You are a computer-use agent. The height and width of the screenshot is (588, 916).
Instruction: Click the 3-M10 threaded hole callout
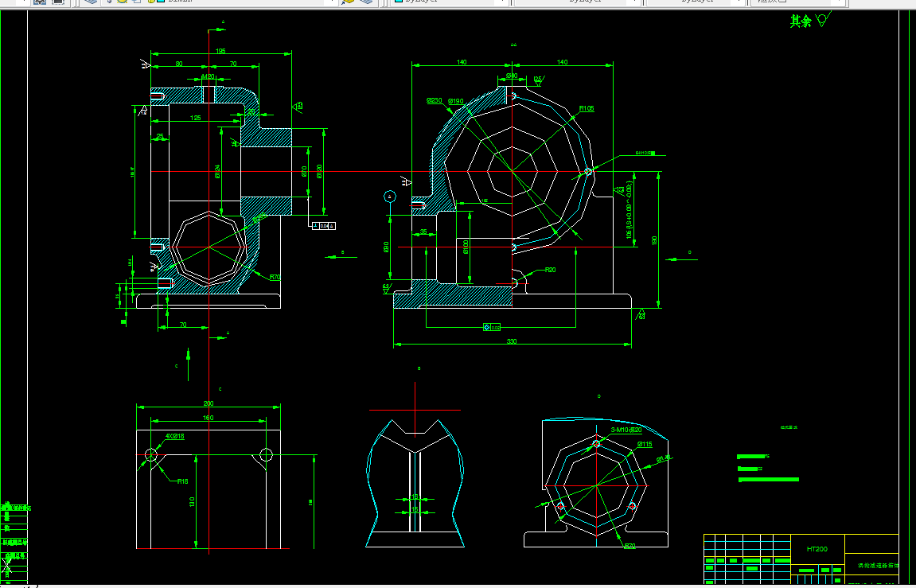point(626,430)
